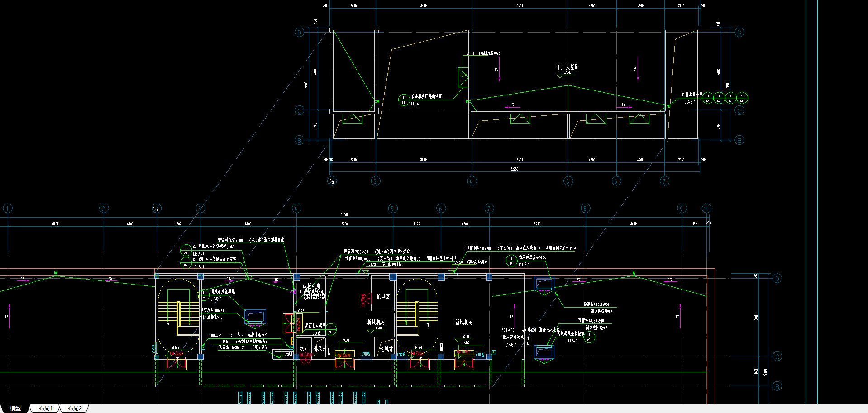Select grid bubble D right of lower plan
Screen dimensions: 868x413
click(x=777, y=278)
